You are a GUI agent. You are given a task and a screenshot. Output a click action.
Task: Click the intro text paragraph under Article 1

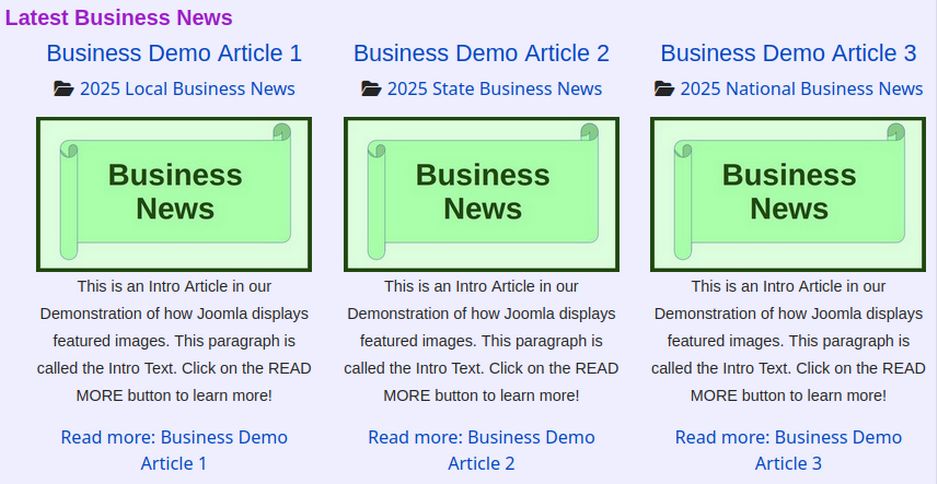point(174,340)
